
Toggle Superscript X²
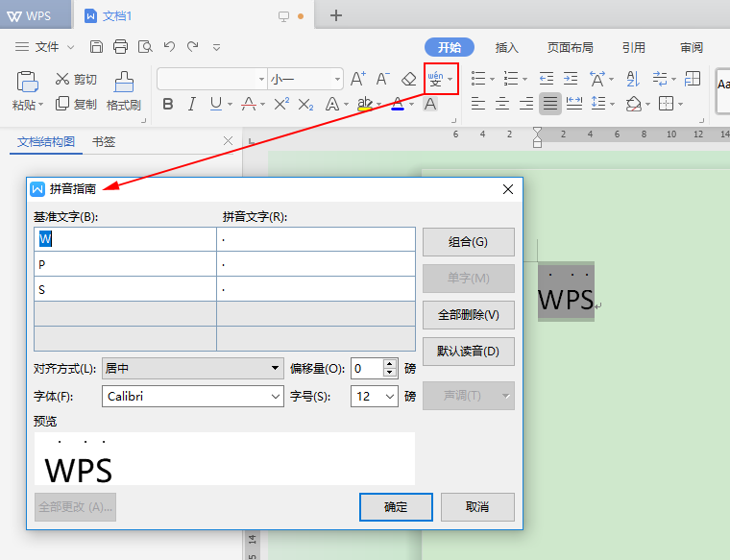[x=281, y=104]
